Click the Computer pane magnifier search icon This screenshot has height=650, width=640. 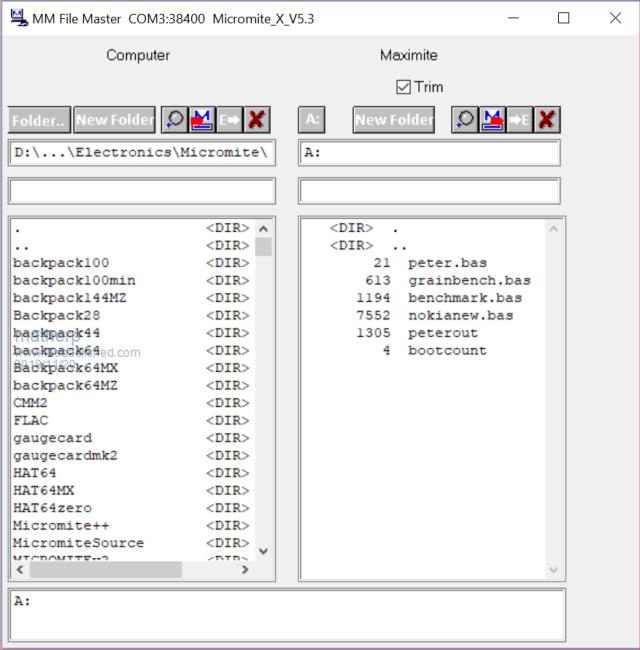[174, 120]
